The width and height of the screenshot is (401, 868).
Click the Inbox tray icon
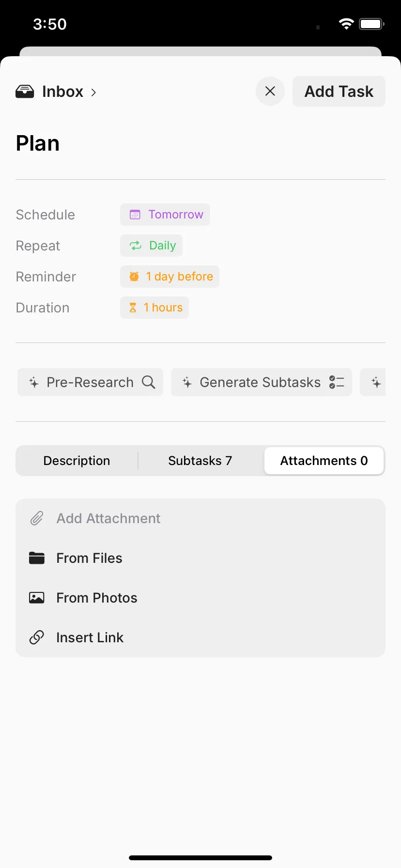[x=25, y=92]
